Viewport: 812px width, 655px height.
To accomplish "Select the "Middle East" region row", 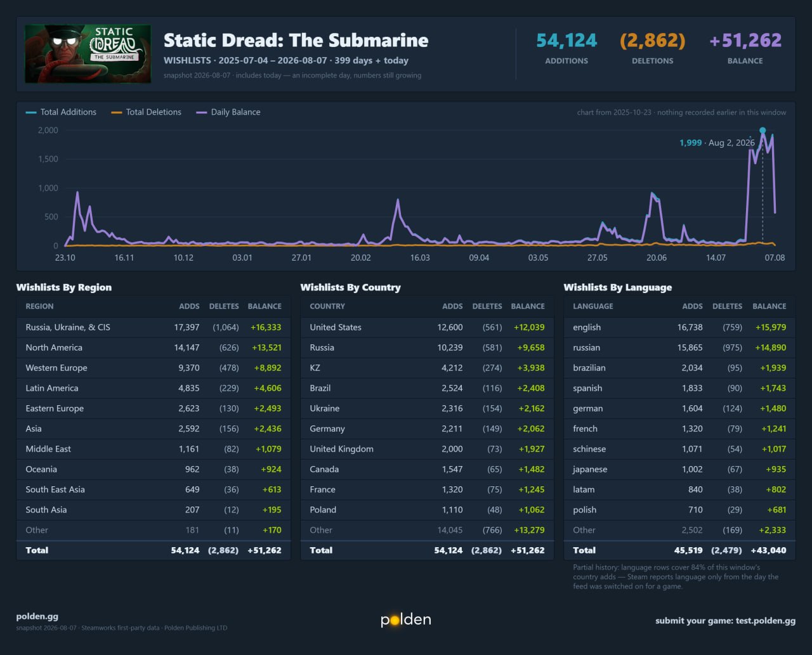I will pos(154,449).
